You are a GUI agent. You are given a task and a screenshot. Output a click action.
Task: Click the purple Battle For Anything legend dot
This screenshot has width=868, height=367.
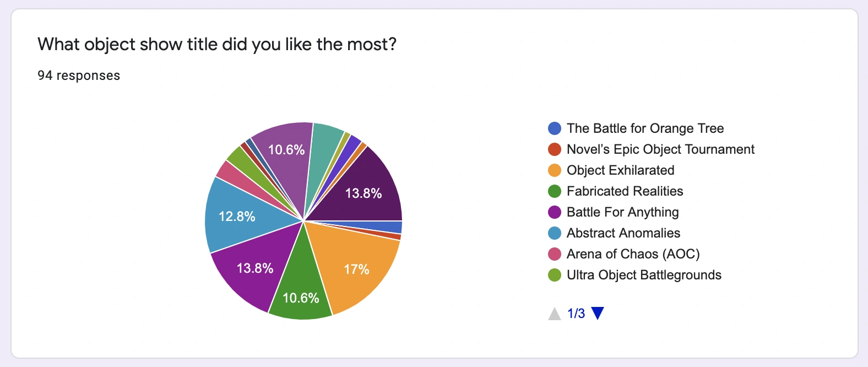(555, 212)
